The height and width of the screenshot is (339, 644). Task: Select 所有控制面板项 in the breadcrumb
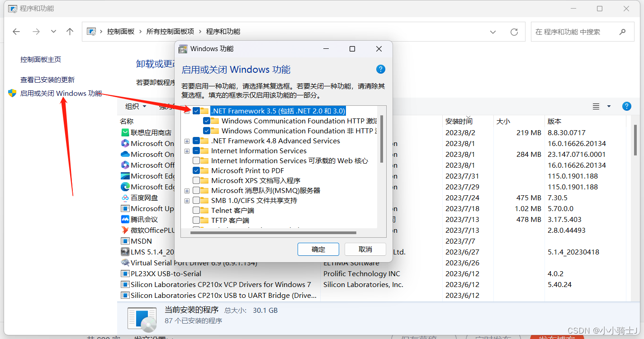pyautogui.click(x=170, y=32)
